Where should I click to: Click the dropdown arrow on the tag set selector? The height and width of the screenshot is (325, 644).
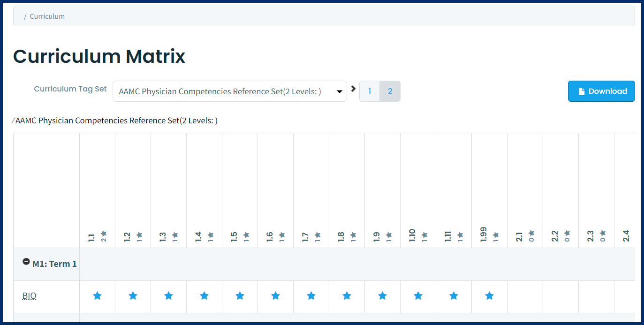(339, 91)
